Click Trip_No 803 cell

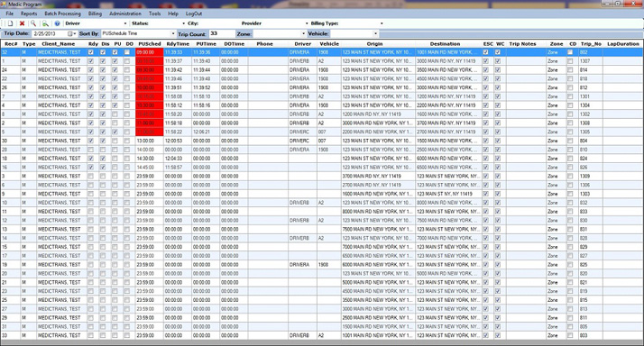(591, 335)
